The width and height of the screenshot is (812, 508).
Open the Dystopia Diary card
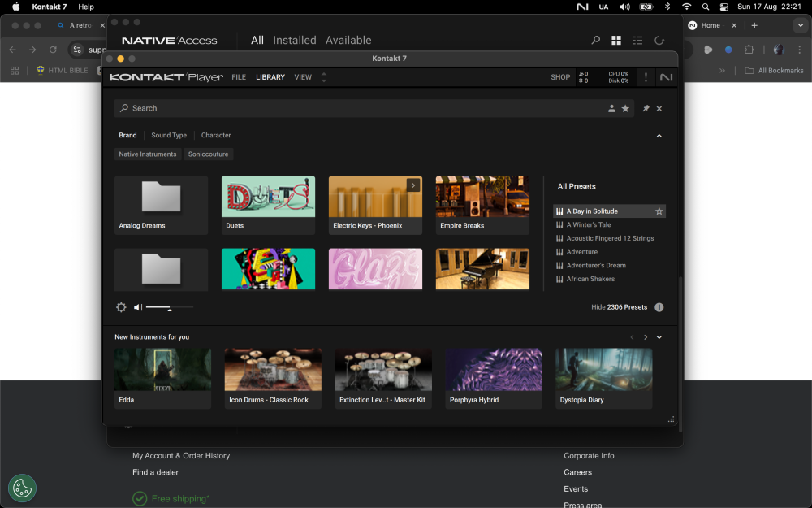(x=604, y=379)
